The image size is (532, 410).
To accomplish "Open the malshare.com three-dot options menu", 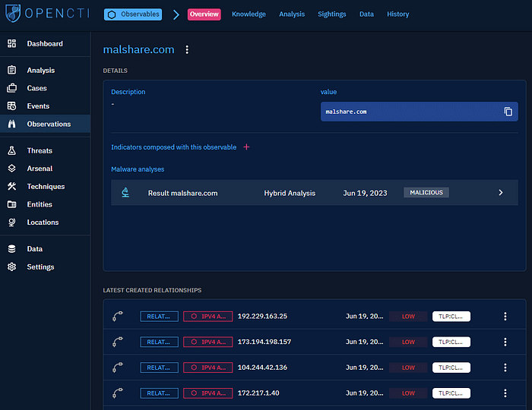I will coord(187,50).
